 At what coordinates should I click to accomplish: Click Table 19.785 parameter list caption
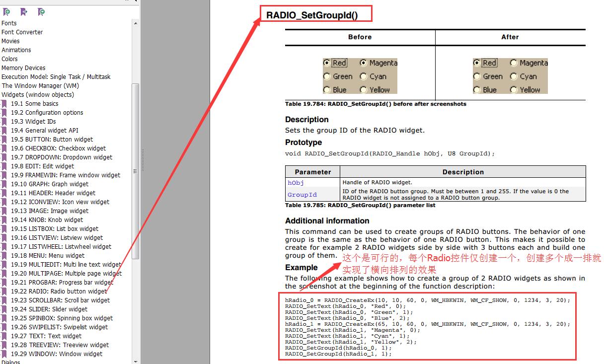coord(360,205)
